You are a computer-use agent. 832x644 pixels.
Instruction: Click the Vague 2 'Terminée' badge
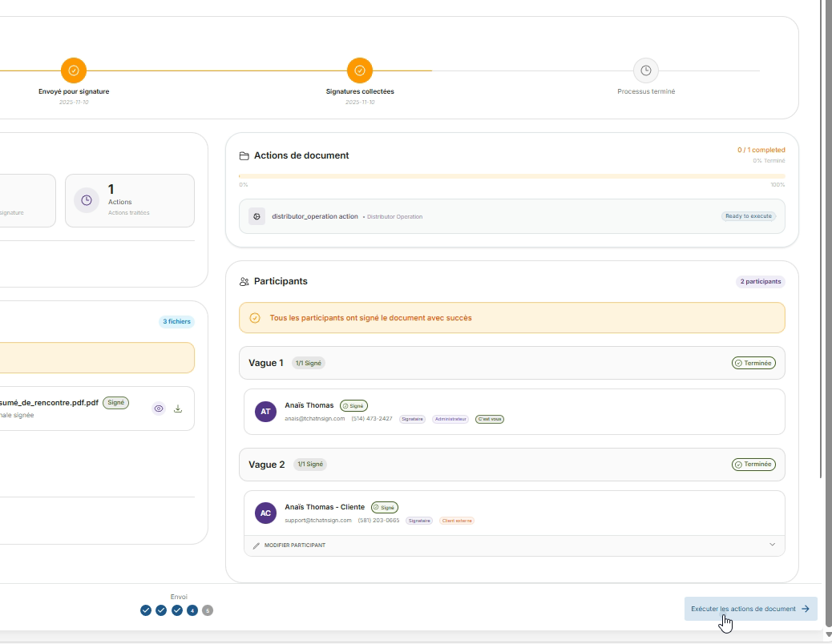tap(753, 465)
